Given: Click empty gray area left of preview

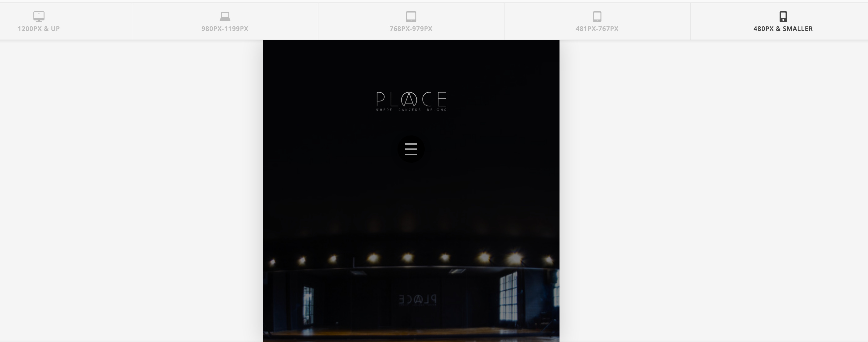Looking at the screenshot, I should tap(131, 189).
